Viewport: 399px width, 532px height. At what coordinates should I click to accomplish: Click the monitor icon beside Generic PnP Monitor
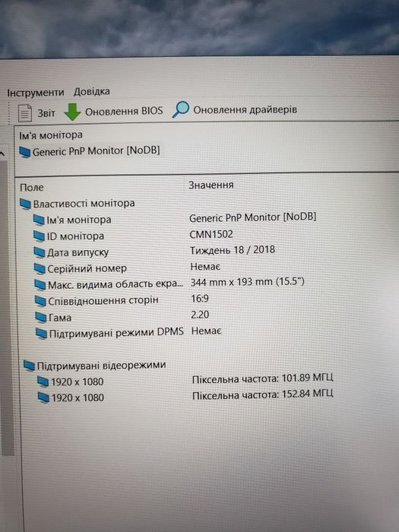click(25, 152)
